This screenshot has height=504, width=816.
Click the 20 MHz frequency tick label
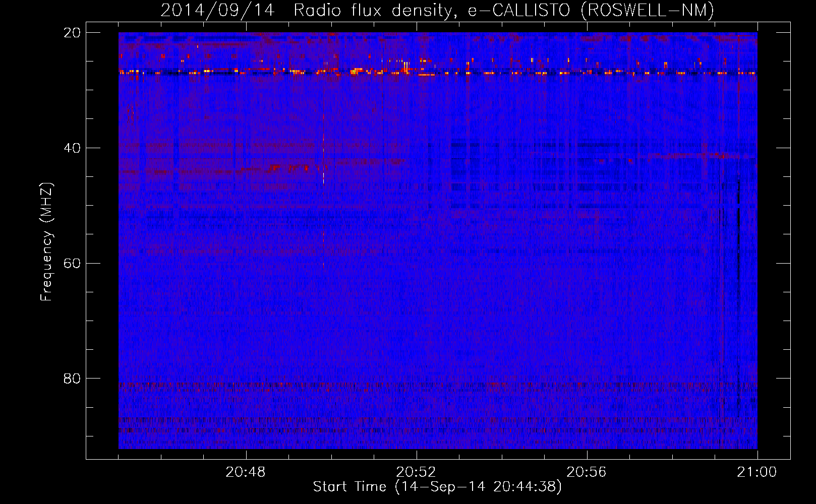(72, 33)
